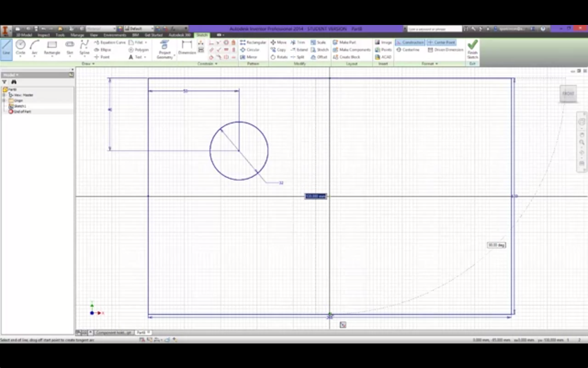The image size is (588, 368).
Task: Select Sketch1 in the model browser
Action: [18, 106]
